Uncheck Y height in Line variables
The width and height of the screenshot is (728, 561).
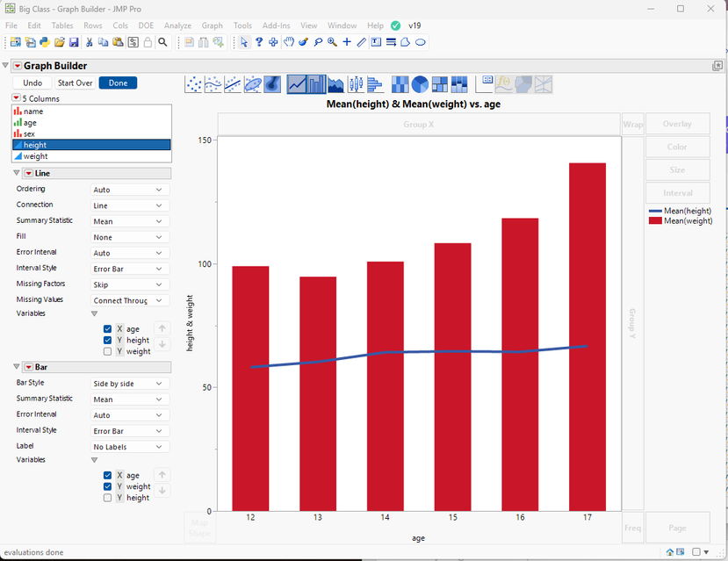coord(108,340)
